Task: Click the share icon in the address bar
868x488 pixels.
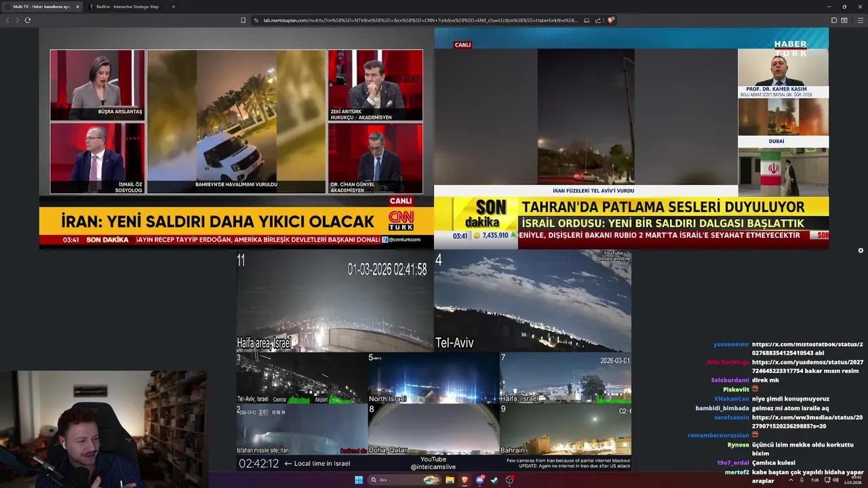Action: point(599,20)
